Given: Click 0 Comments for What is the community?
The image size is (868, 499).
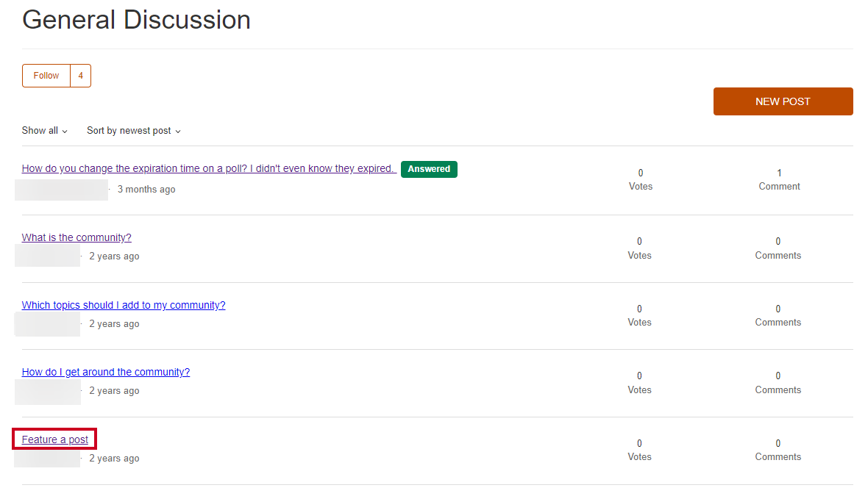Looking at the screenshot, I should click(x=778, y=248).
